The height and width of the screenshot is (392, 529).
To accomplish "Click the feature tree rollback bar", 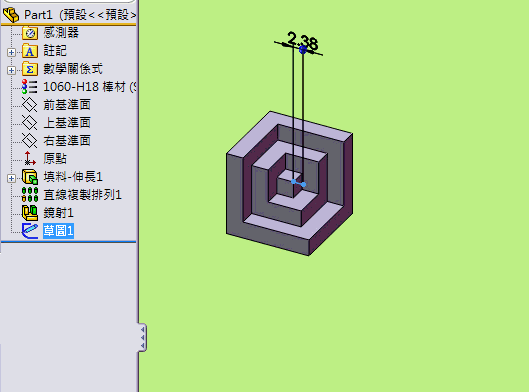I will [68, 242].
